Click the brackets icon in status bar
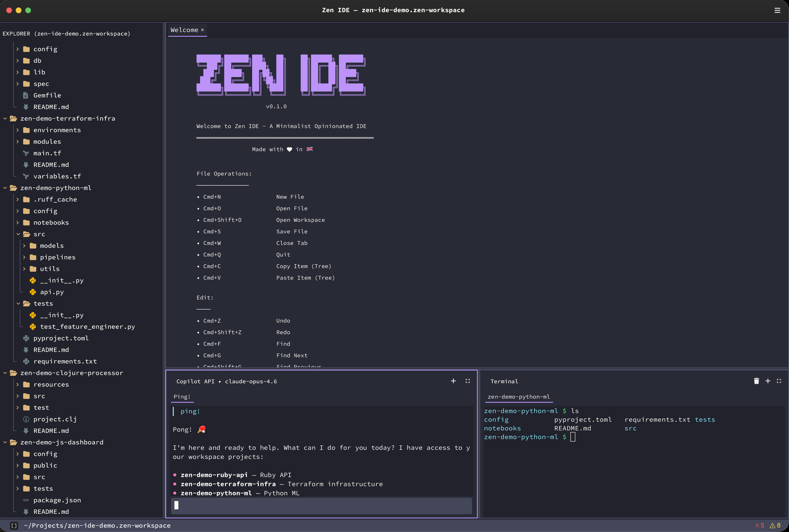 (14, 526)
